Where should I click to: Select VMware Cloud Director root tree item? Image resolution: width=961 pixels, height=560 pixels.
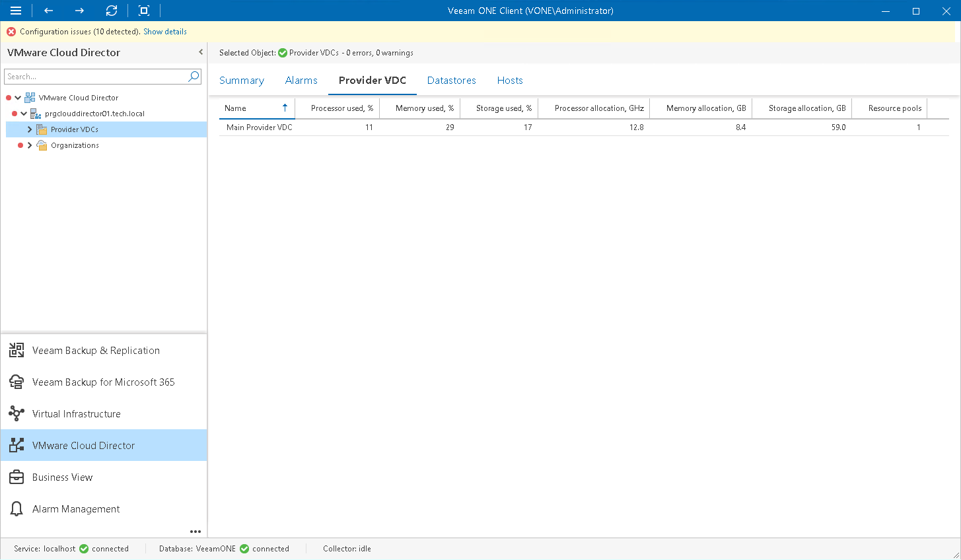(78, 98)
